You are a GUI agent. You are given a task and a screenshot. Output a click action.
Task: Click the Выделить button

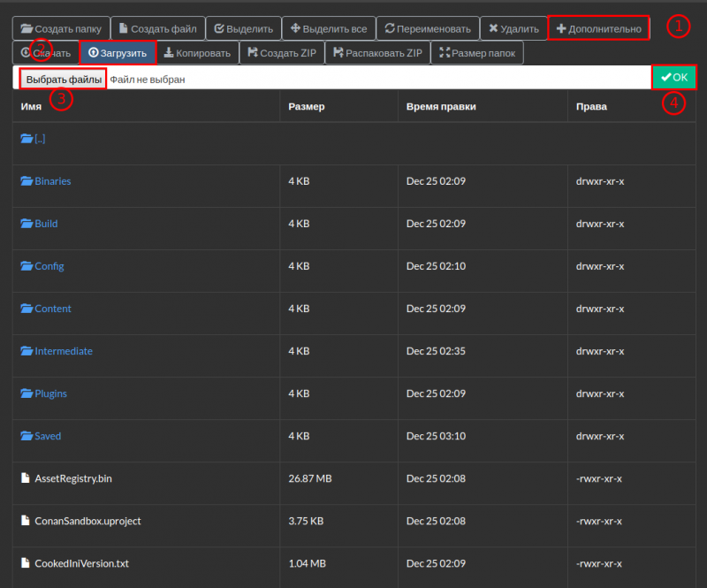pos(244,28)
